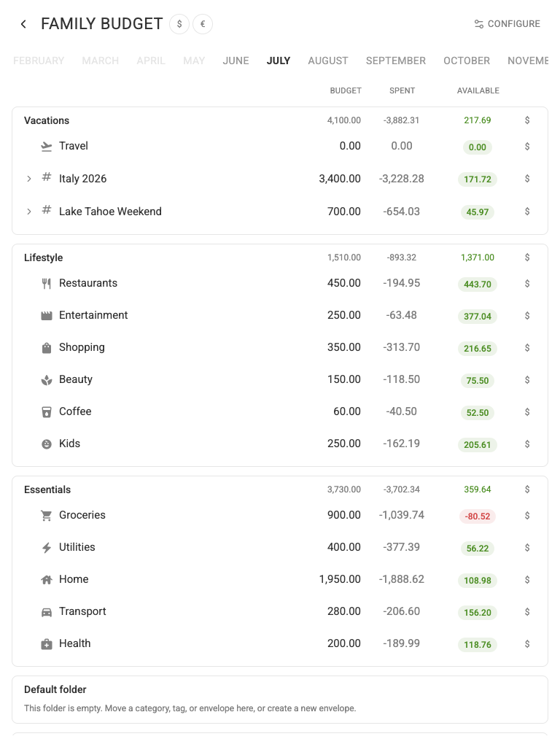Open the Configure settings
Viewport: 560px width, 747px height.
pyautogui.click(x=507, y=24)
